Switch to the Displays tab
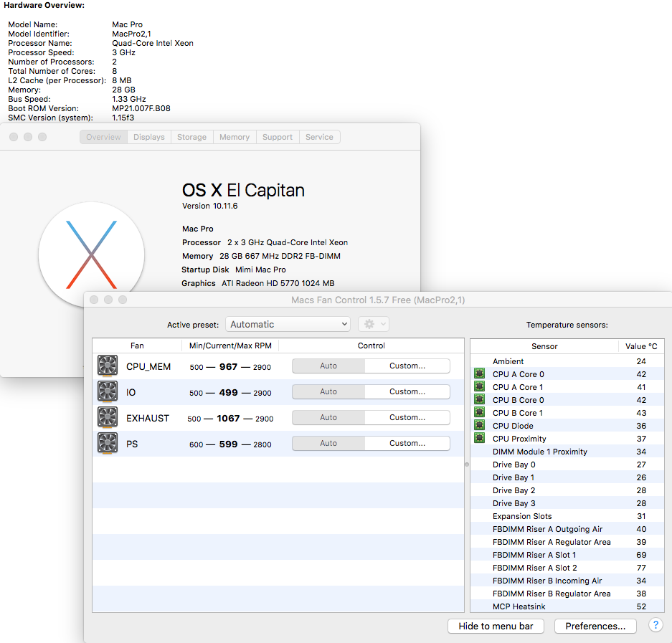672x643 pixels. pyautogui.click(x=149, y=137)
